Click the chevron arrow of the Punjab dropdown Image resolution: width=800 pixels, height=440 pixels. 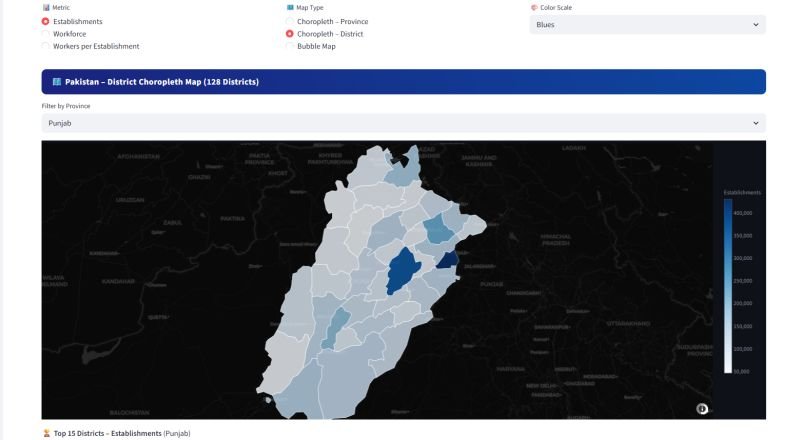pos(755,123)
